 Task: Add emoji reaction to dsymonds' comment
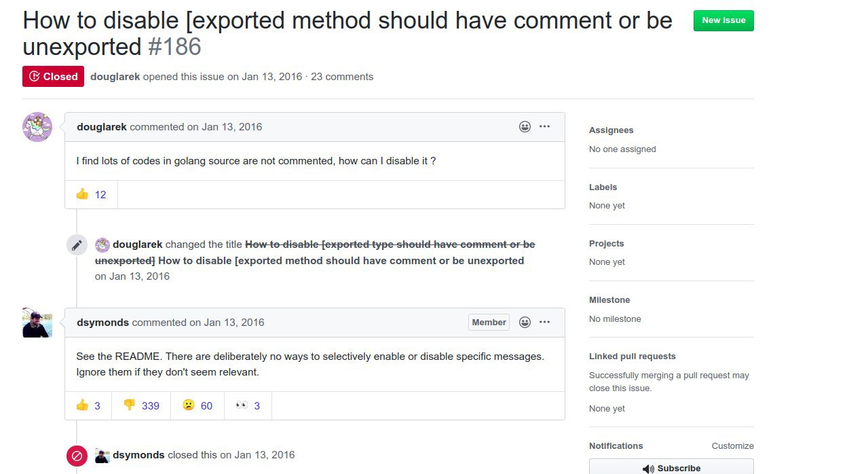pos(525,323)
